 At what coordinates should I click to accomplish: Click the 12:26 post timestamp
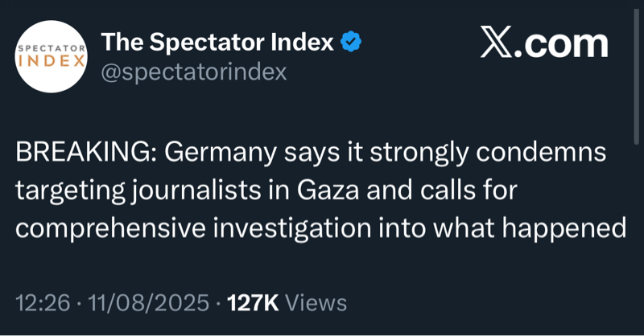[x=40, y=303]
